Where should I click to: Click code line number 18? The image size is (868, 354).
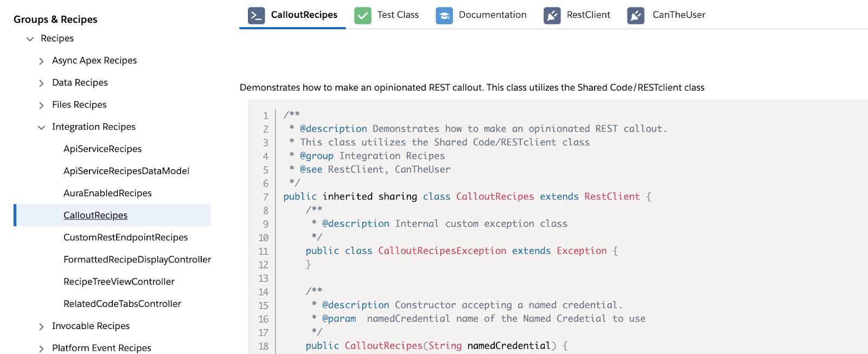(x=263, y=346)
